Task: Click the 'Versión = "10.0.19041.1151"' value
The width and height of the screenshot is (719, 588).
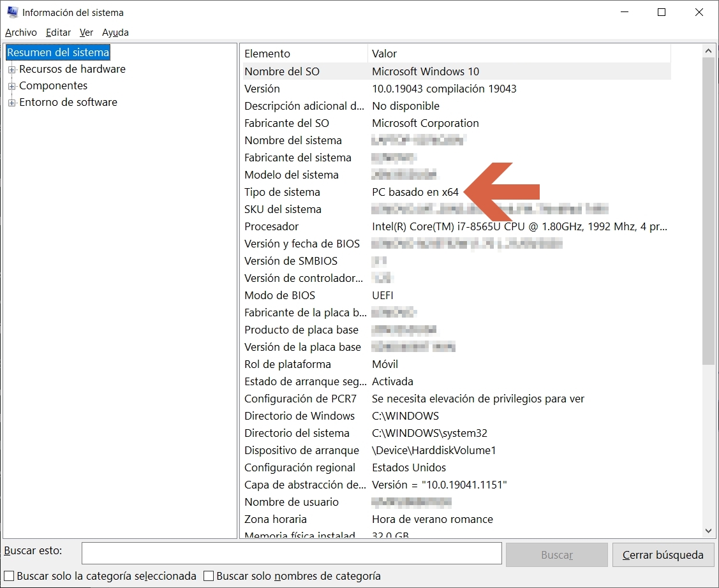Action: click(440, 485)
